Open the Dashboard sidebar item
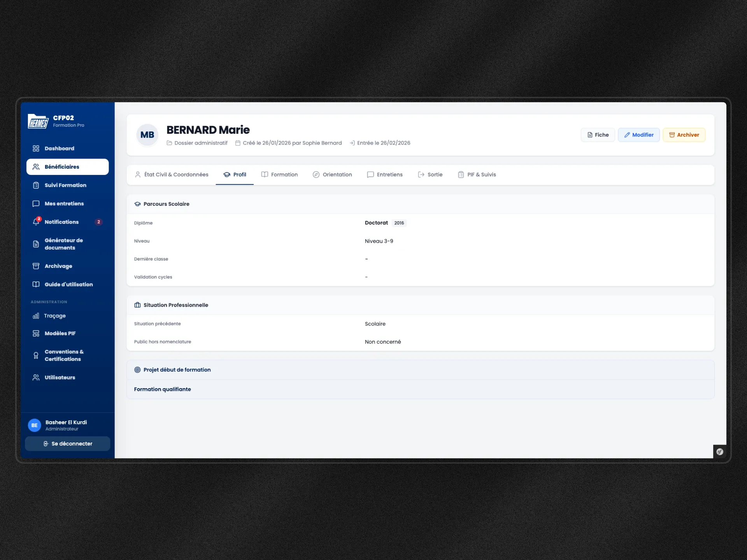The height and width of the screenshot is (560, 747). coord(67,149)
